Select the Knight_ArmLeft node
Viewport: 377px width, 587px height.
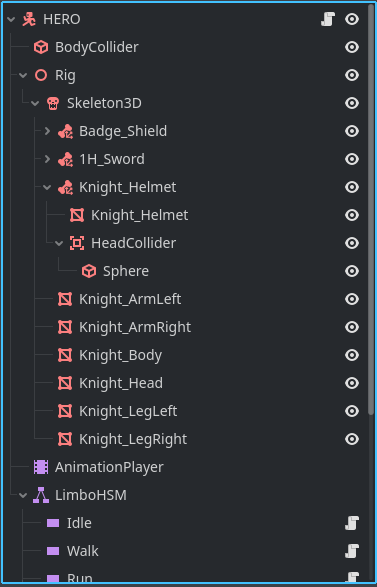pyautogui.click(x=130, y=299)
